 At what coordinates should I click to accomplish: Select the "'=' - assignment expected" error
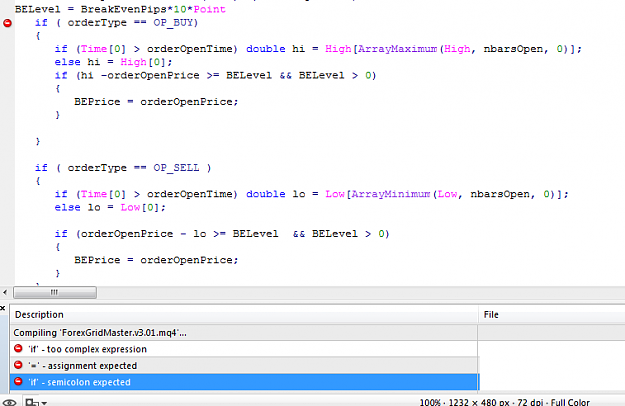pyautogui.click(x=244, y=365)
